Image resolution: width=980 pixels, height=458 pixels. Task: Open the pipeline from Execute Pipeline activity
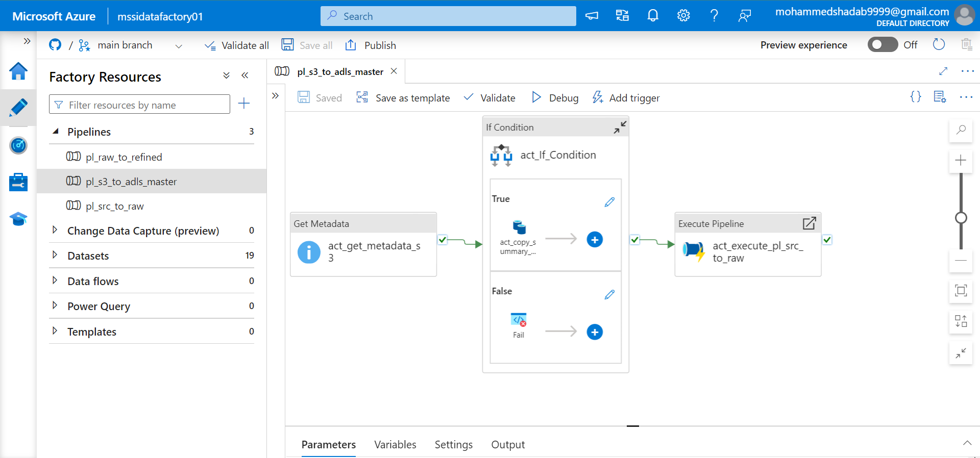[x=809, y=223]
